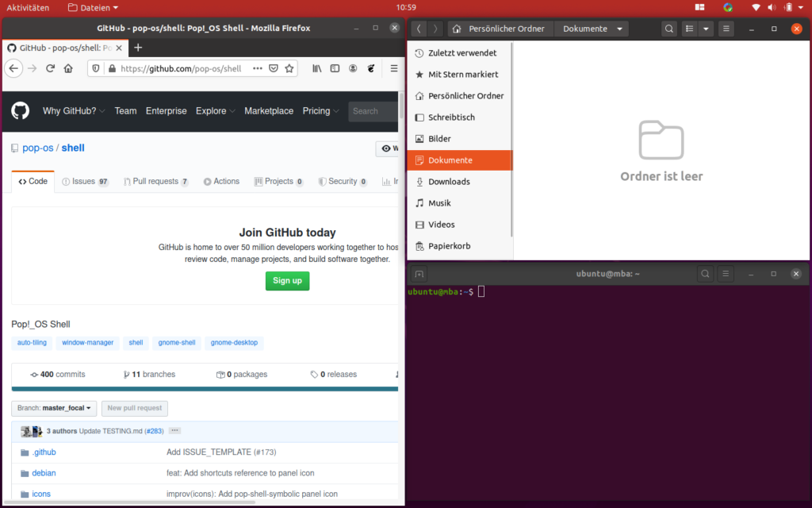Click the green Sign up button

(x=287, y=281)
